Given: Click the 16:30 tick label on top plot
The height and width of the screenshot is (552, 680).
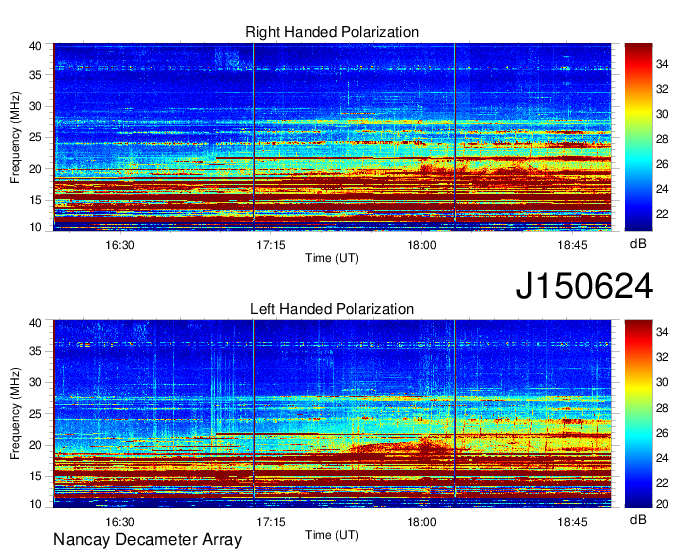Looking at the screenshot, I should pyautogui.click(x=120, y=245).
